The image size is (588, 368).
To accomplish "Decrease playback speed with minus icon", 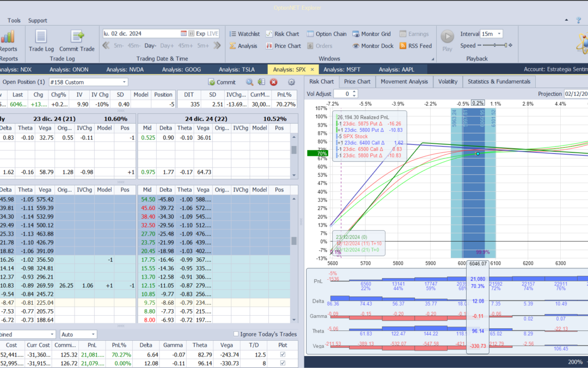I will 479,45.
